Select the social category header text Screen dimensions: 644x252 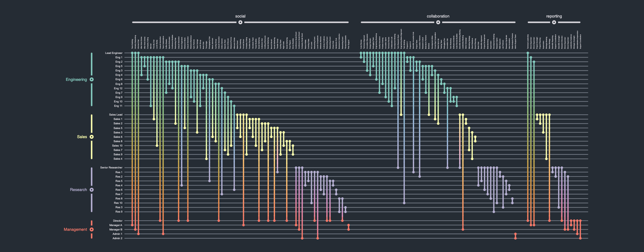click(x=240, y=16)
